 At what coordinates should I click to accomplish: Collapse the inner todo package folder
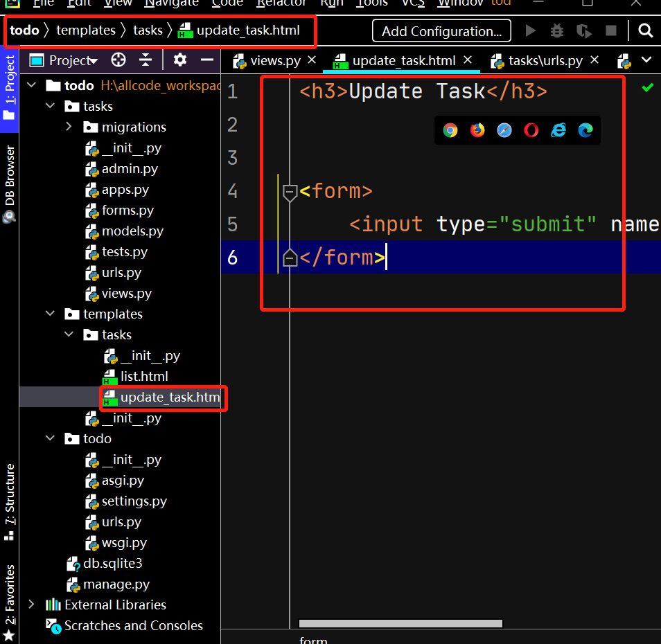tap(50, 438)
